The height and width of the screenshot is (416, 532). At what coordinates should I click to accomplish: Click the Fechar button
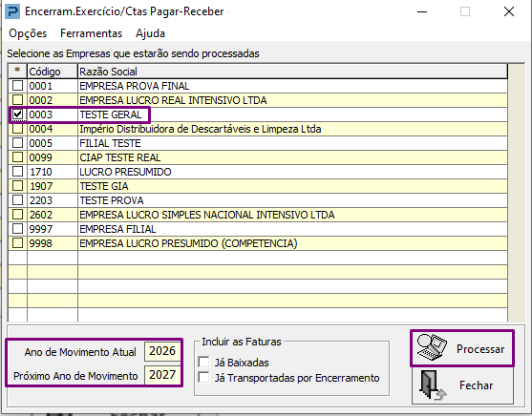click(x=462, y=385)
